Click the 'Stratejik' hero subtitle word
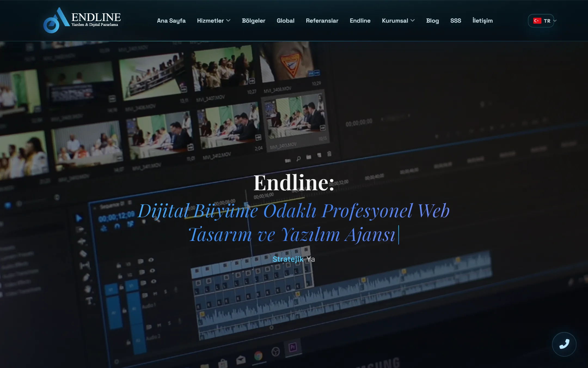 click(288, 259)
